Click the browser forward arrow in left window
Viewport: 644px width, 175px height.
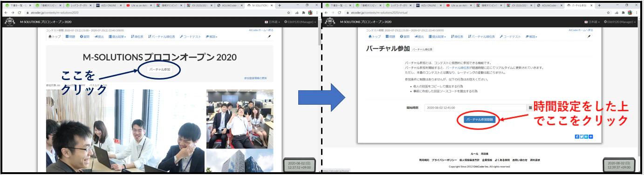(x=13, y=13)
